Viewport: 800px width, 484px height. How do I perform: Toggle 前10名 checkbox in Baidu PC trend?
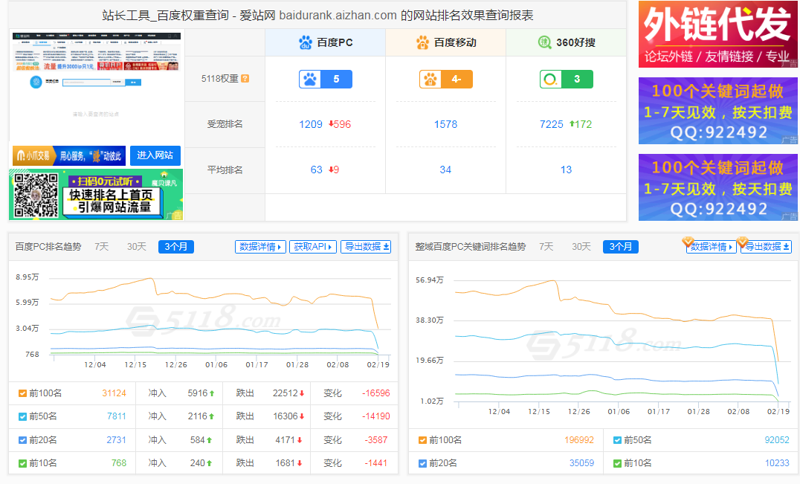22,464
